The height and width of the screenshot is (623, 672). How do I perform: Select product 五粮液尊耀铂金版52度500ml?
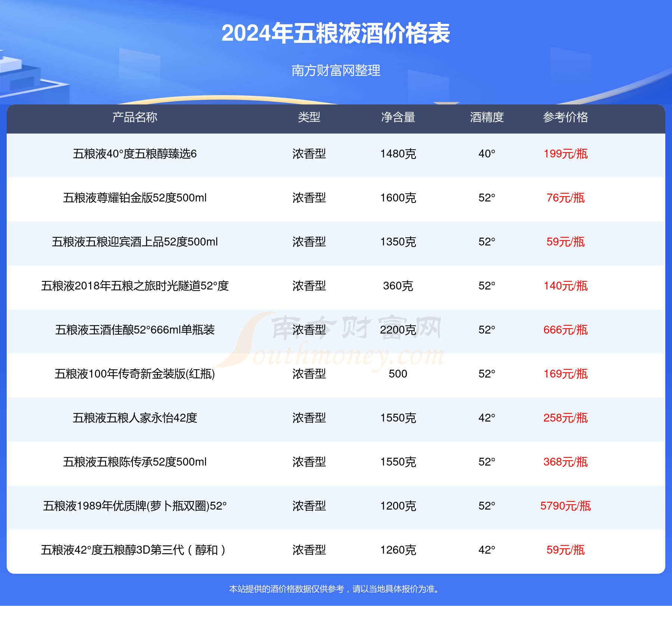(x=135, y=198)
